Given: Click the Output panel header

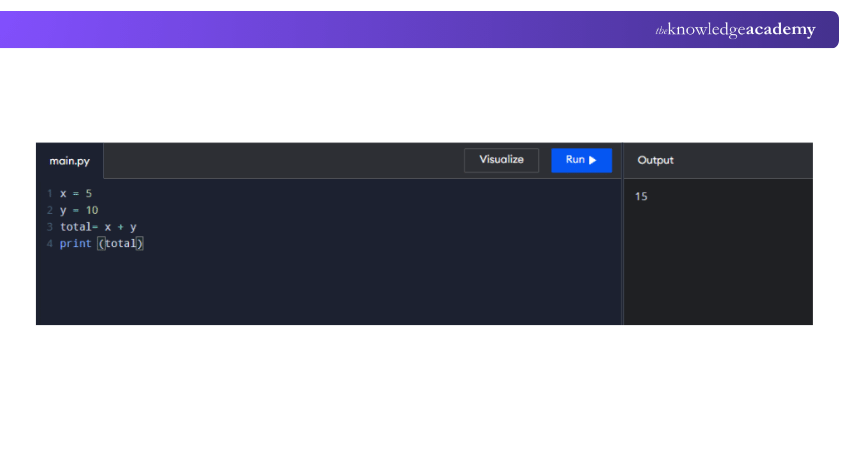Looking at the screenshot, I should click(x=655, y=160).
